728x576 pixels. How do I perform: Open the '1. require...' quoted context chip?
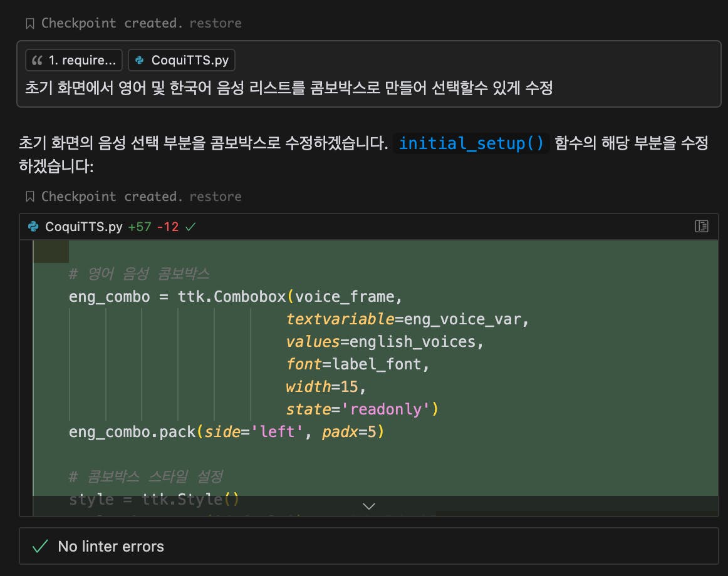74,60
